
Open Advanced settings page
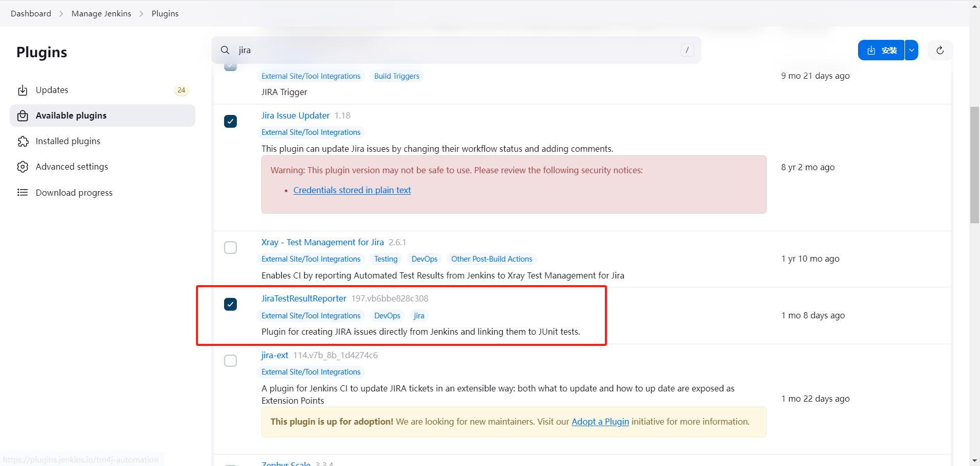coord(103,167)
